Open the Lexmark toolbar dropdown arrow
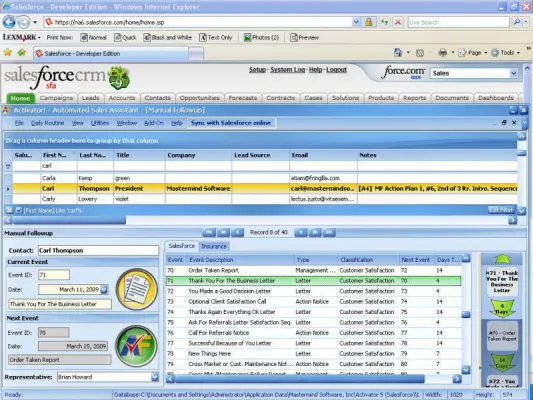 click(39, 37)
